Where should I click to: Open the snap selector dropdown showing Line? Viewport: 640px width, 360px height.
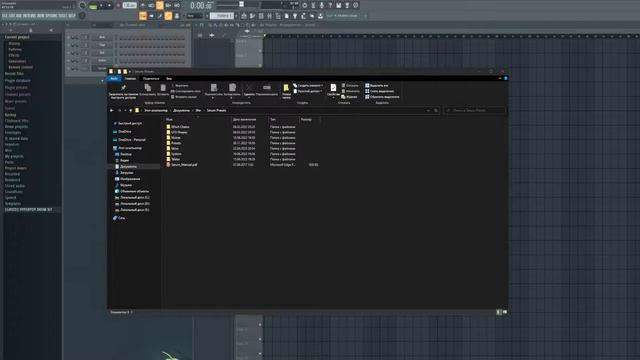[194, 16]
